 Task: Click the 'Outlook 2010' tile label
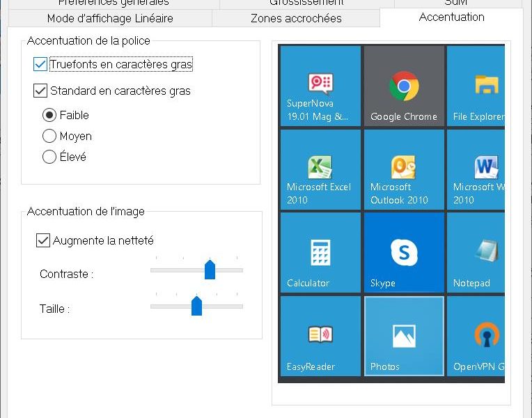click(399, 200)
